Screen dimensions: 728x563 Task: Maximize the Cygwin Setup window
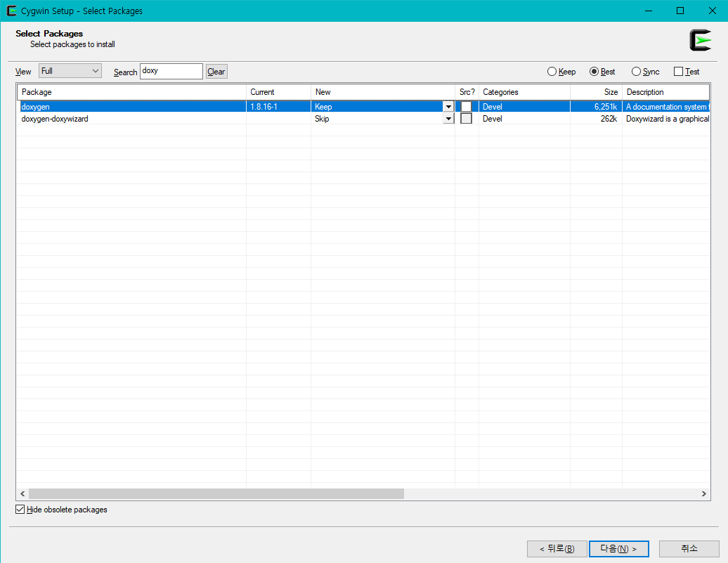pos(680,11)
